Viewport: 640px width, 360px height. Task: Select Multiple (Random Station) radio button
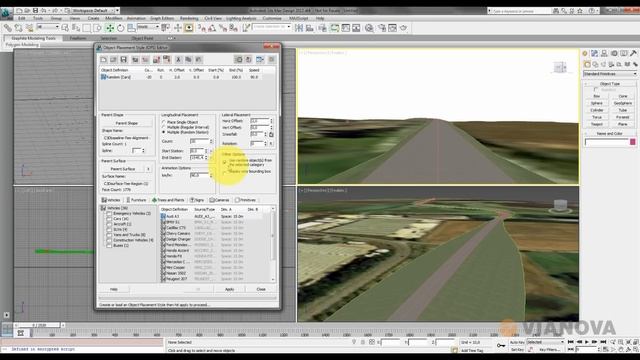pyautogui.click(x=164, y=132)
